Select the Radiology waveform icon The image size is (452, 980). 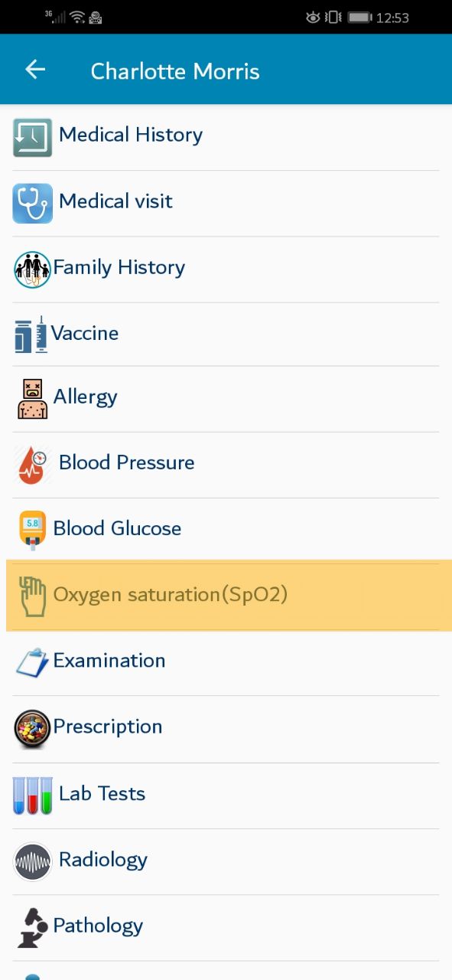32,861
